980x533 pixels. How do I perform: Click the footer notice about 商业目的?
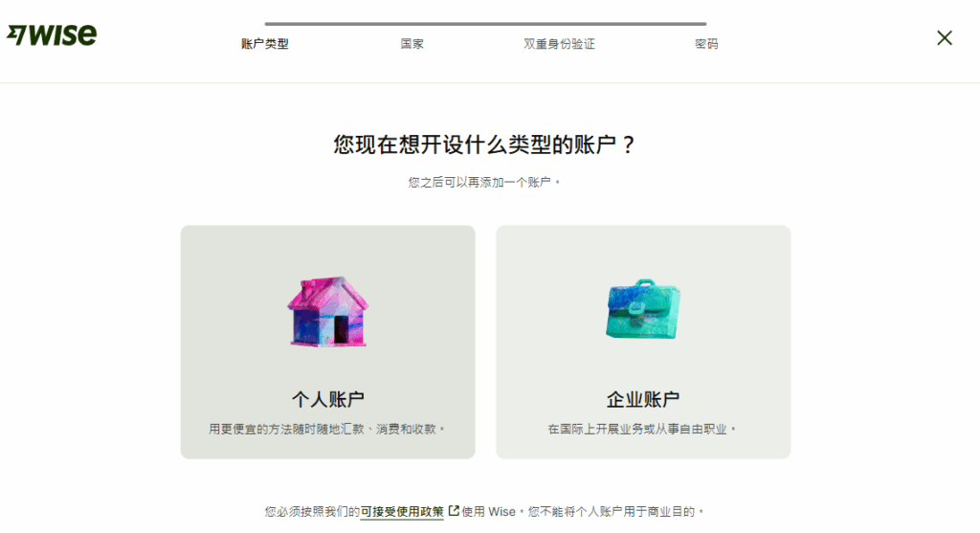coord(484,511)
